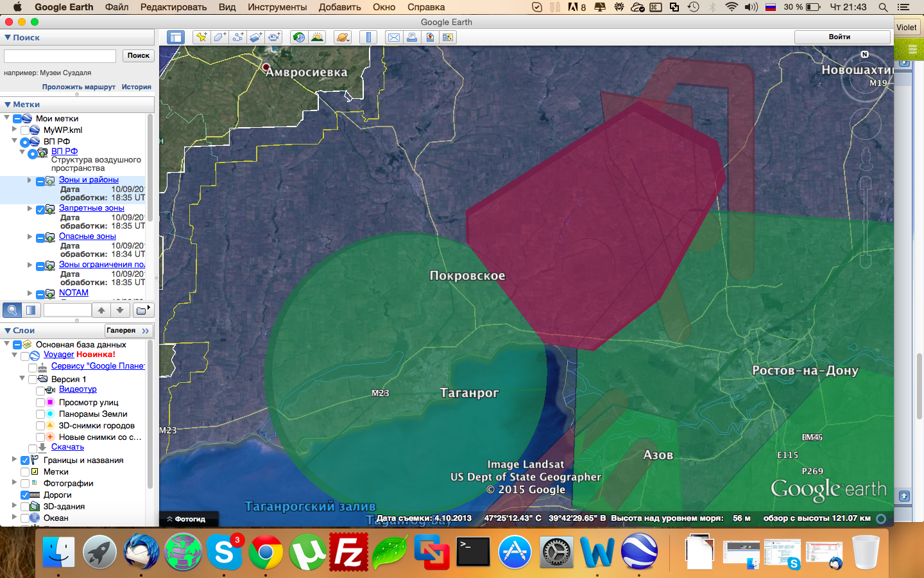Open the Файл menu

pyautogui.click(x=117, y=7)
